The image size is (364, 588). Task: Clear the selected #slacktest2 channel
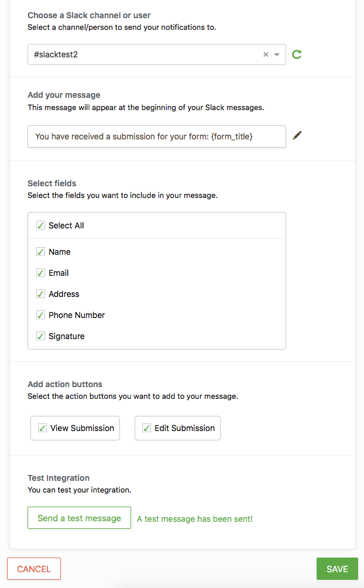tap(266, 54)
